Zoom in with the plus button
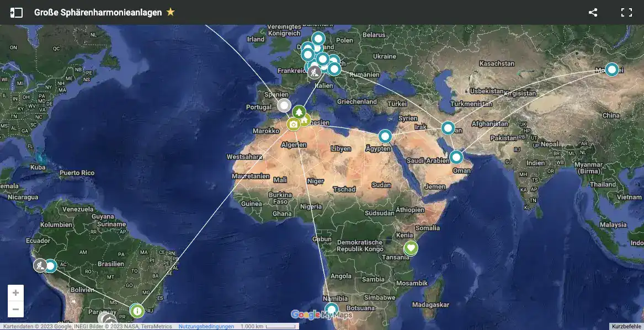Screen dimensions: 644x330 (15, 293)
